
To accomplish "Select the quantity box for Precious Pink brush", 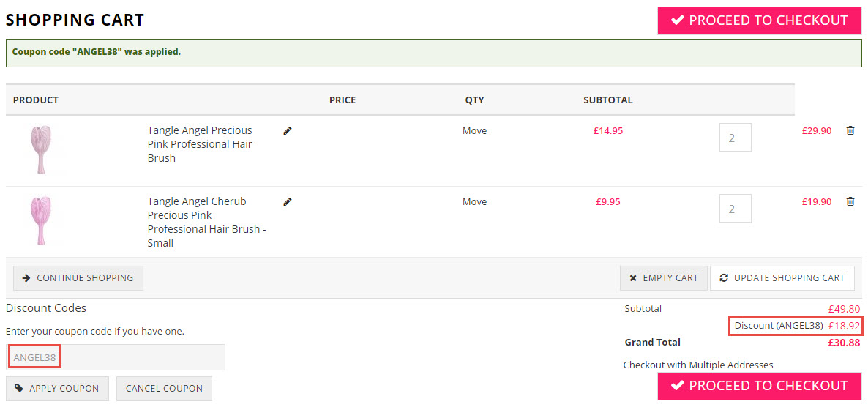I will [x=735, y=138].
